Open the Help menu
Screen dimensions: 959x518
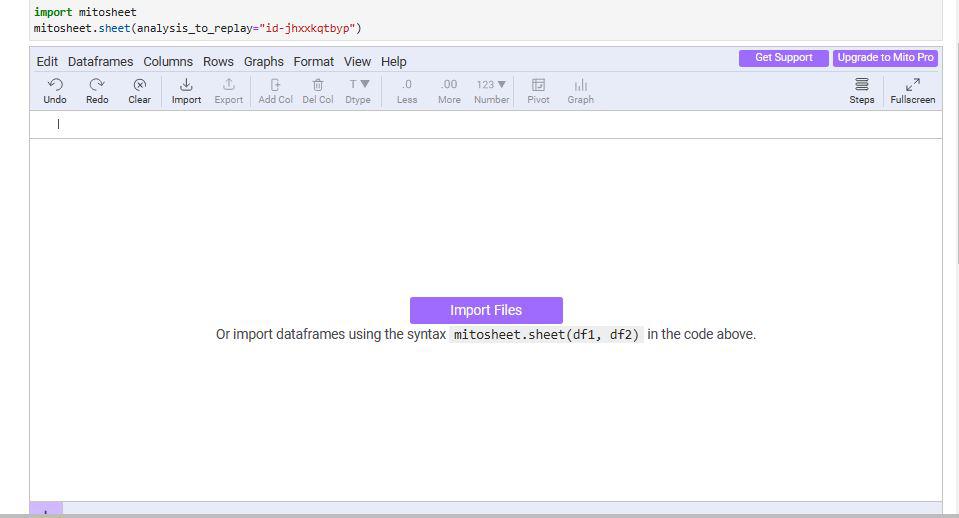click(394, 62)
